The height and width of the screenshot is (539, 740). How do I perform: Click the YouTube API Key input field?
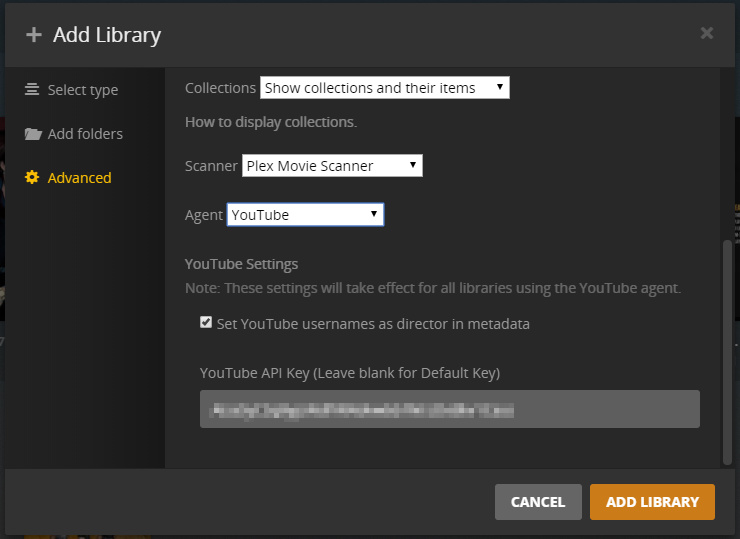(x=450, y=409)
